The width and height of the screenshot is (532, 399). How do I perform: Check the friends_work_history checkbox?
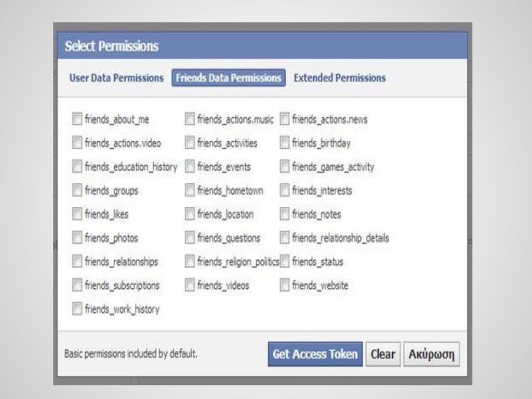coord(77,309)
